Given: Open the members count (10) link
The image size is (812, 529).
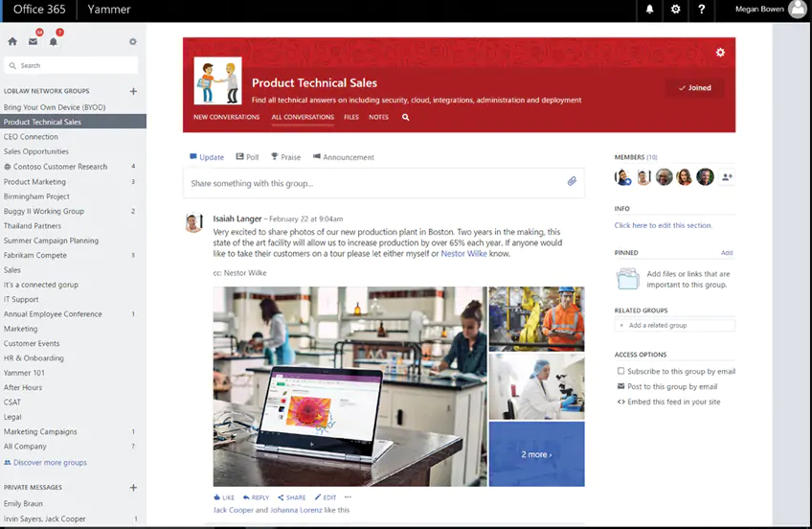Looking at the screenshot, I should (x=651, y=157).
